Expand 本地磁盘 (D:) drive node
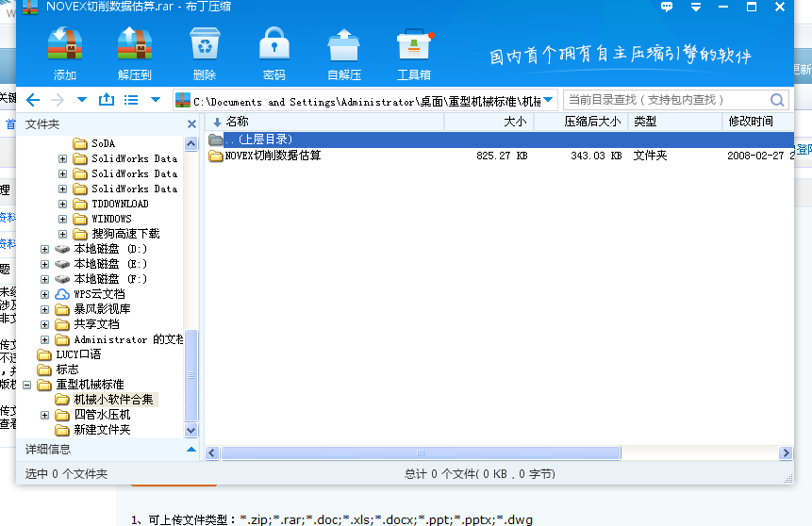This screenshot has height=526, width=812. 44,249
